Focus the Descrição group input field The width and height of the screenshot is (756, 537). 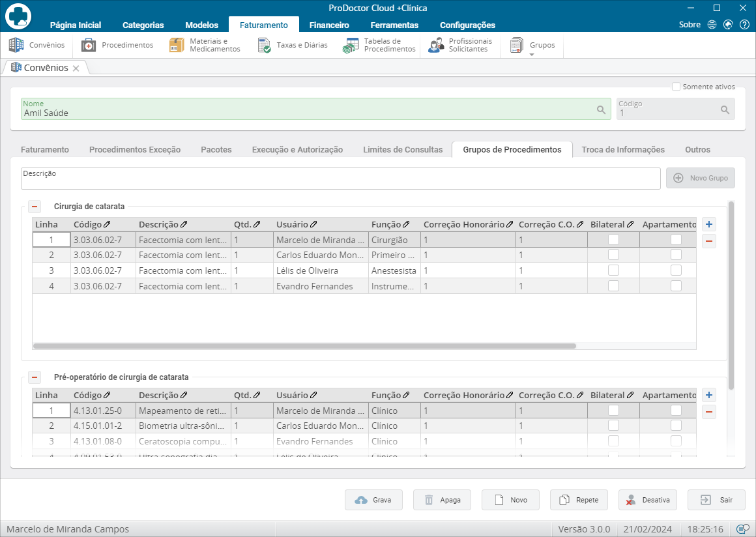[340, 179]
